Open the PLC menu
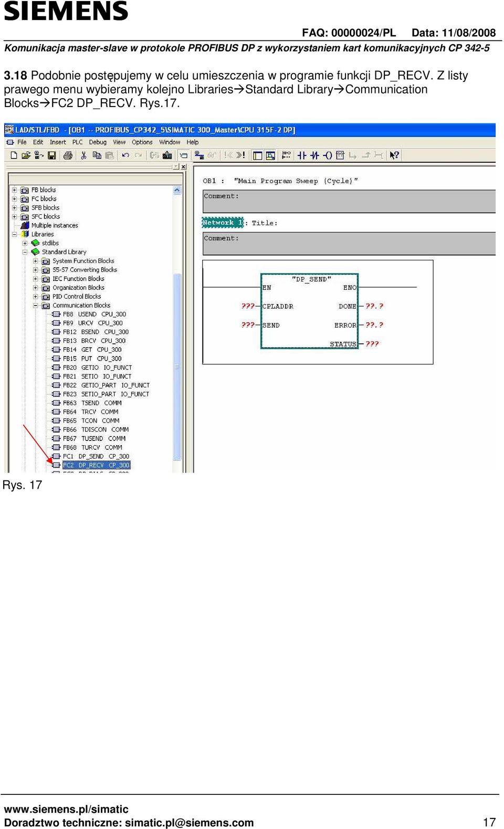The width and height of the screenshot is (504, 829). tap(77, 142)
